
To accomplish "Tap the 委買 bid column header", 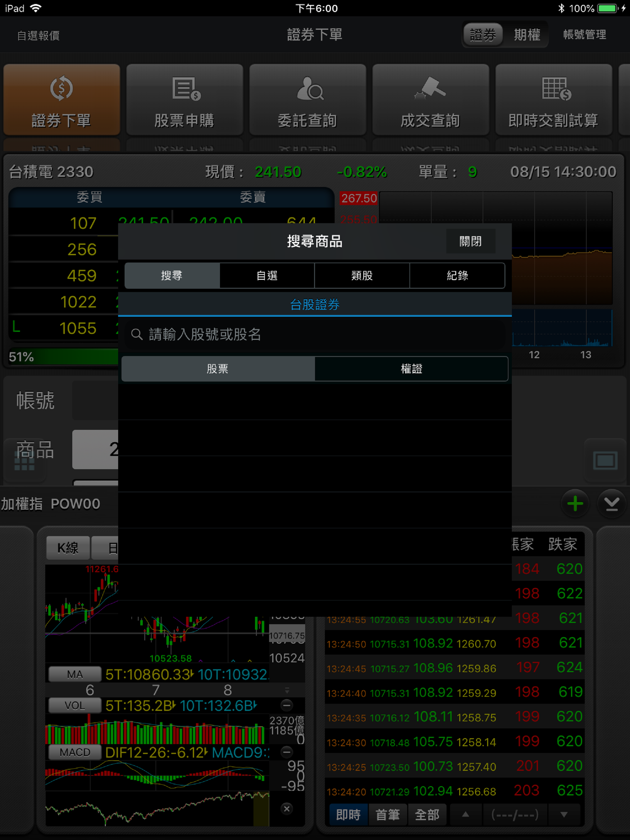I will tap(90, 197).
